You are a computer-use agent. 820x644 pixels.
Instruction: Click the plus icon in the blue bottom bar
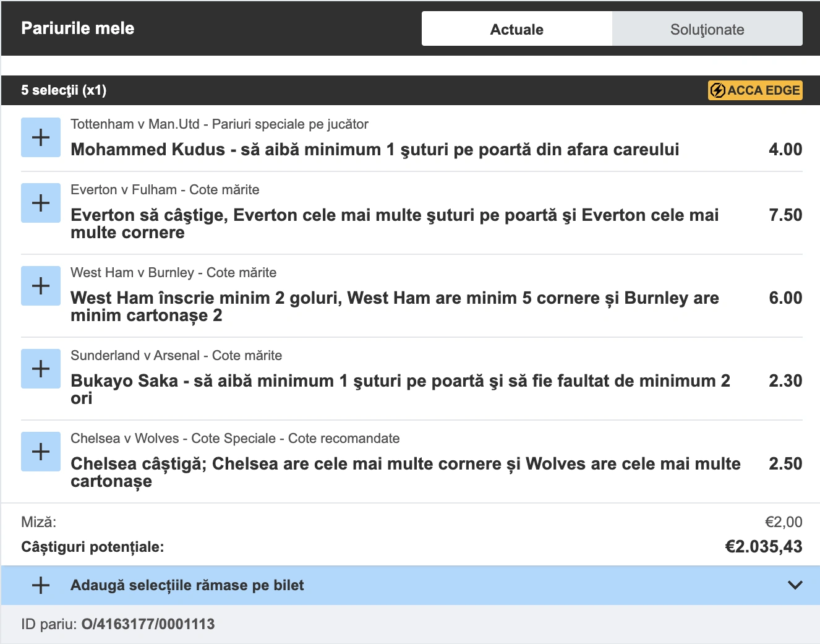tap(40, 585)
